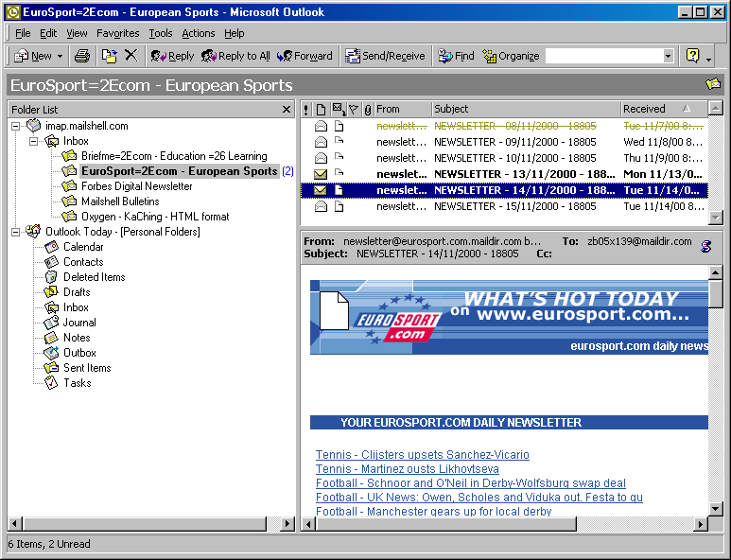Select the struck-through NEWSLETTER 08/11/2000 message
The height and width of the screenshot is (560, 731).
(504, 126)
